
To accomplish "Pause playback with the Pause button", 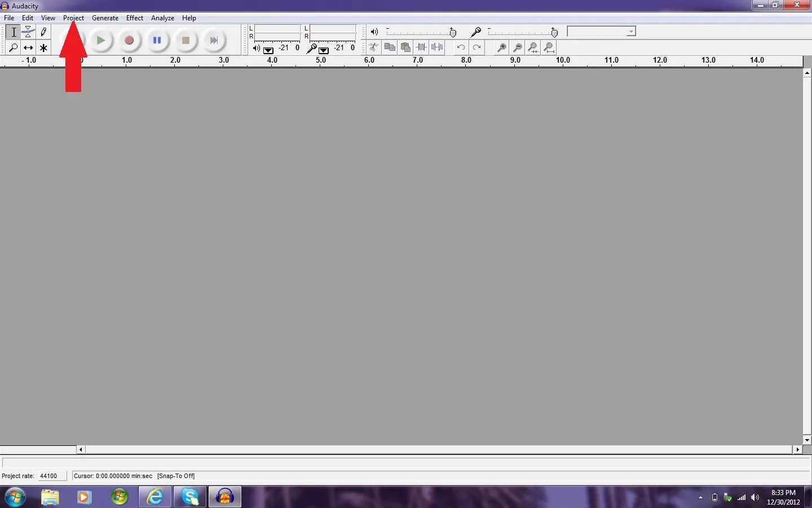I will click(157, 40).
